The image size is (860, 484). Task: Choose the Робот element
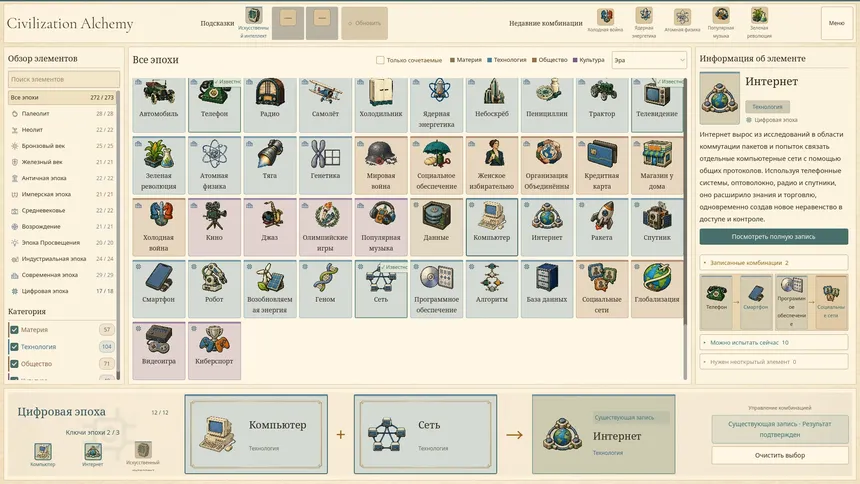coord(214,289)
